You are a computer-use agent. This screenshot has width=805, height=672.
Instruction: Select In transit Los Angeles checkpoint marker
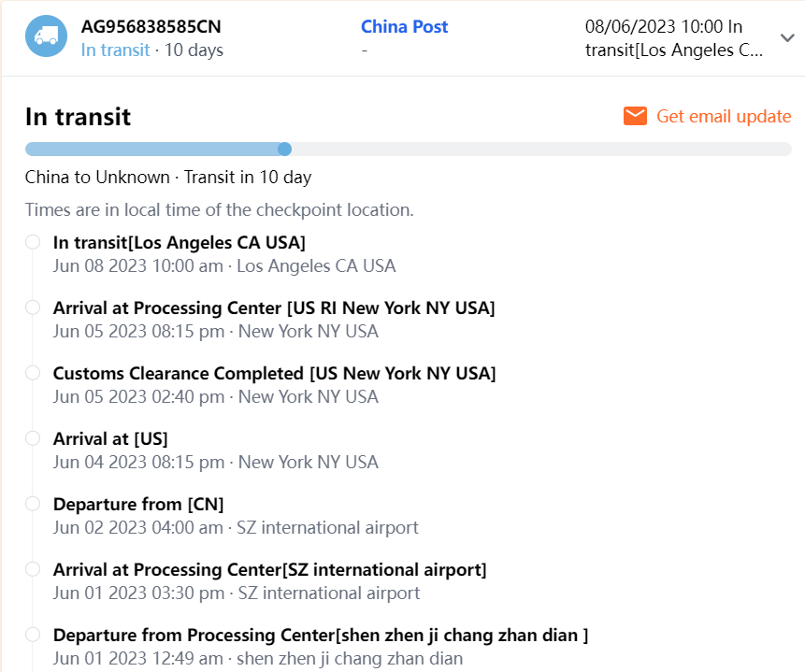[33, 242]
